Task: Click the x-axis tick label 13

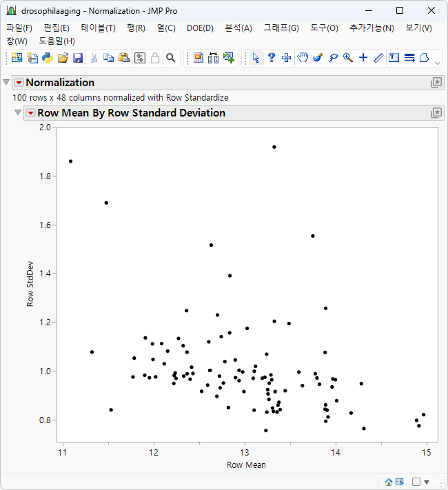Action: (245, 453)
